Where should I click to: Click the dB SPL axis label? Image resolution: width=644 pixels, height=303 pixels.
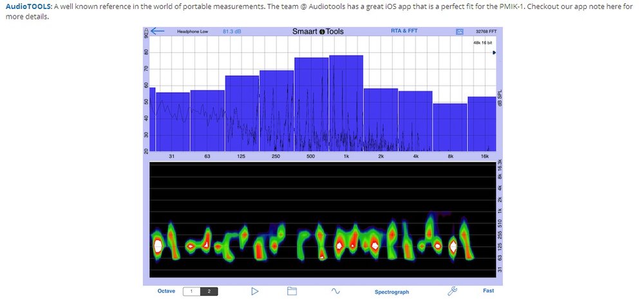click(500, 98)
